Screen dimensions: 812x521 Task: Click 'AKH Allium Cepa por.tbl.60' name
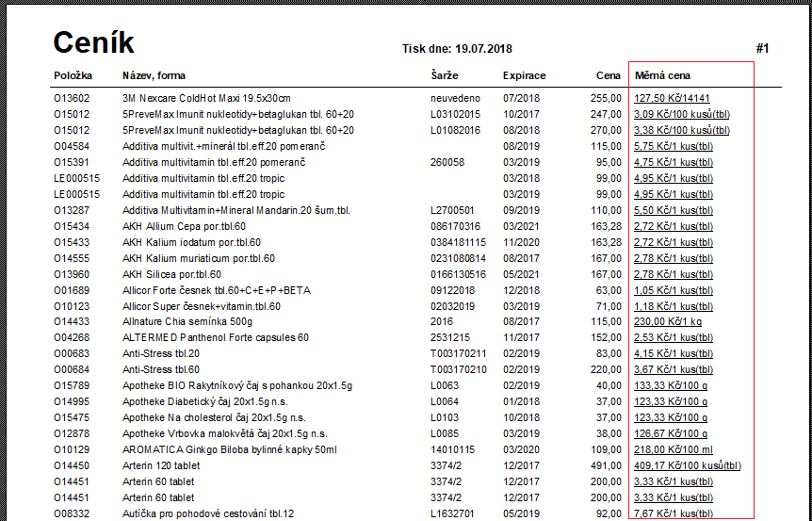click(184, 227)
